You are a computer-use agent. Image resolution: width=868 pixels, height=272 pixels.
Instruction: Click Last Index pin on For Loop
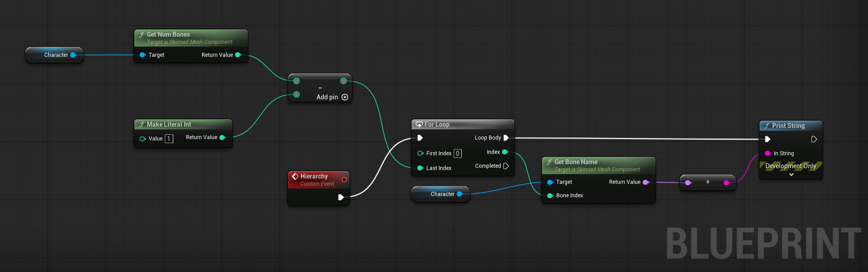[x=421, y=168]
